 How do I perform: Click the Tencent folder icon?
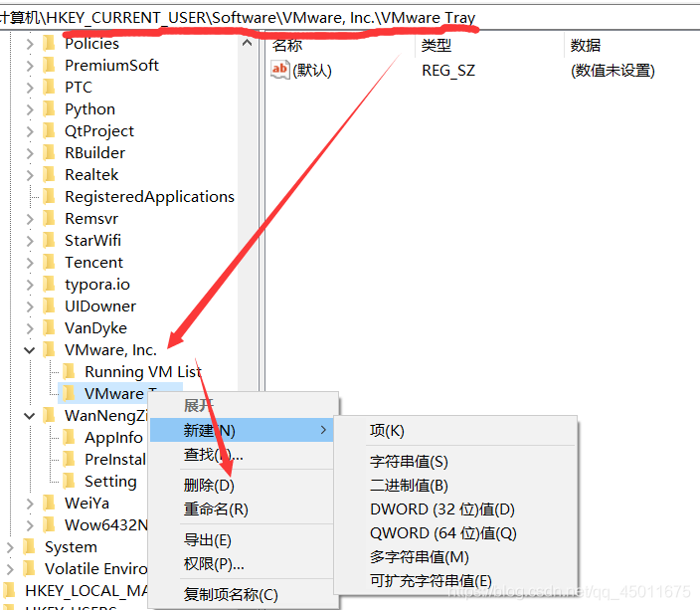(x=50, y=263)
